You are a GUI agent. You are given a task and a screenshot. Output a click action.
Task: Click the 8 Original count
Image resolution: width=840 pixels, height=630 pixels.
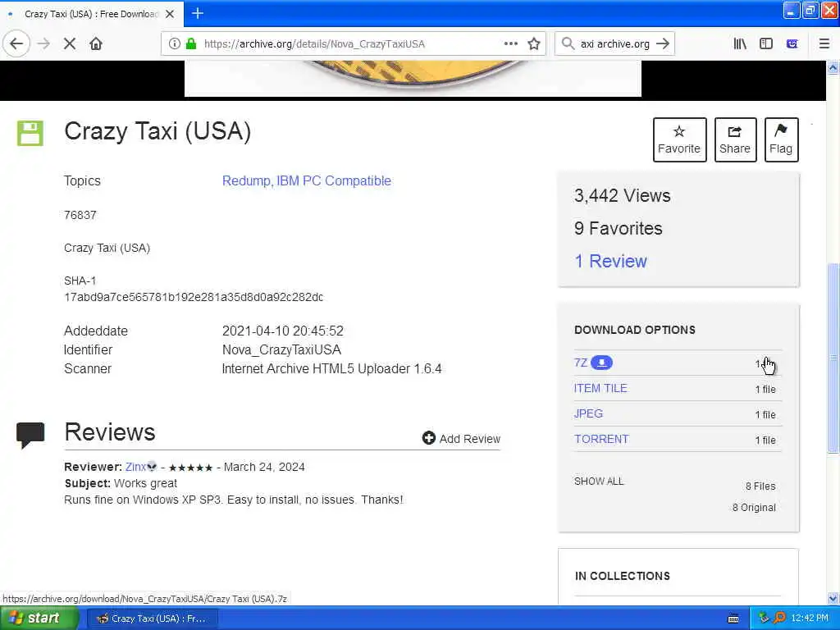pos(755,508)
